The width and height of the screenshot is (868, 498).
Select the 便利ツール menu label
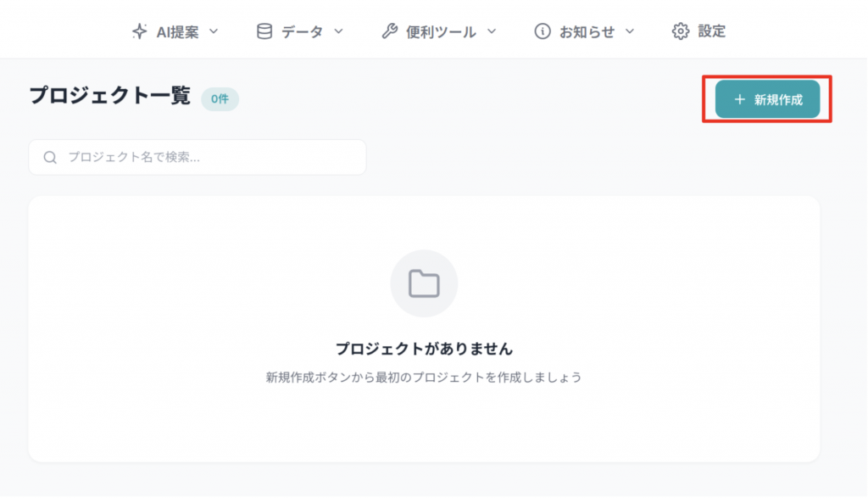coord(441,31)
